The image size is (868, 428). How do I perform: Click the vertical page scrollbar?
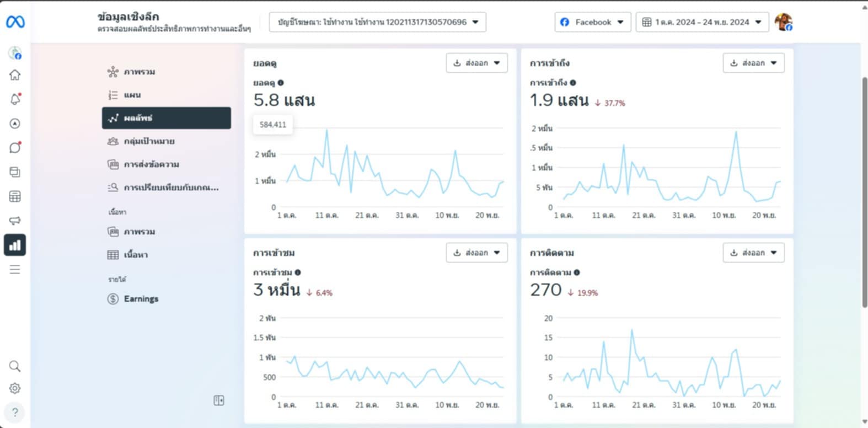864,193
